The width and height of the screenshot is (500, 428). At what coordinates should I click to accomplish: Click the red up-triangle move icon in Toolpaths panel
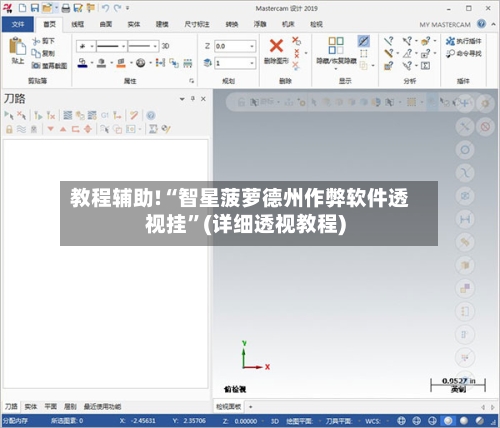(x=63, y=129)
